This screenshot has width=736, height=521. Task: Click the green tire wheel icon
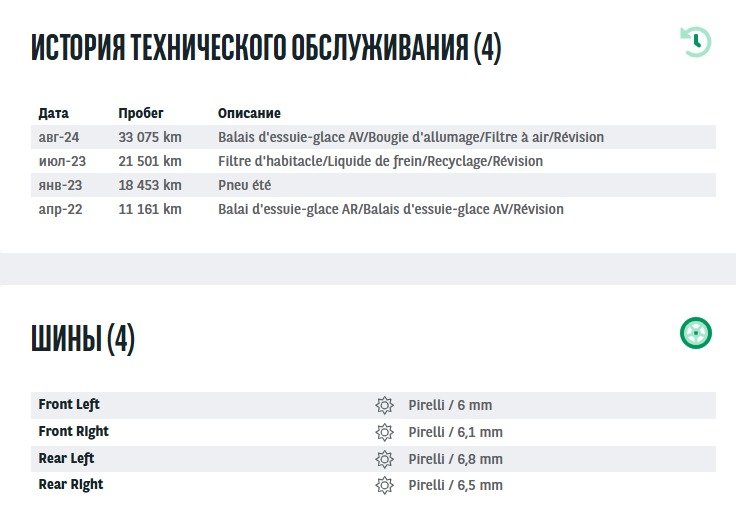[x=696, y=333]
